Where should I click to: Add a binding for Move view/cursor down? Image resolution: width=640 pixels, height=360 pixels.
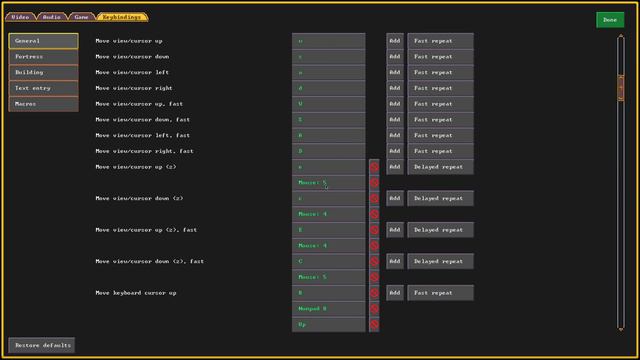[x=395, y=57]
